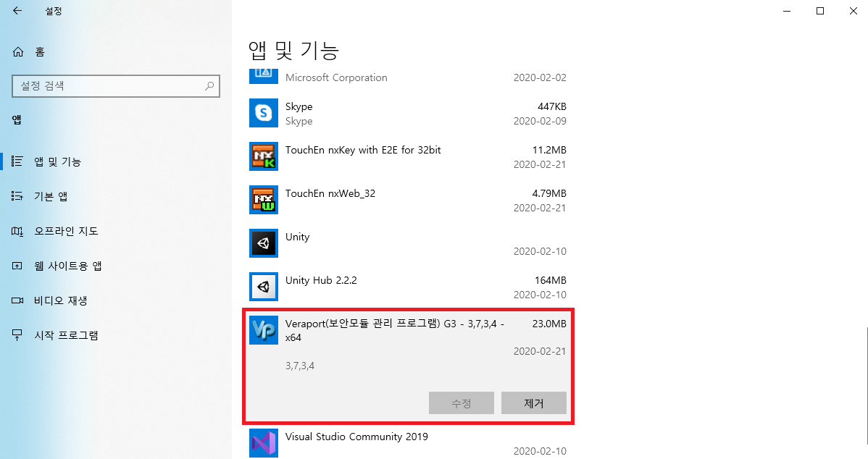Image resolution: width=868 pixels, height=459 pixels.
Task: Click the Microsoft Corporation publisher text
Action: (337, 78)
